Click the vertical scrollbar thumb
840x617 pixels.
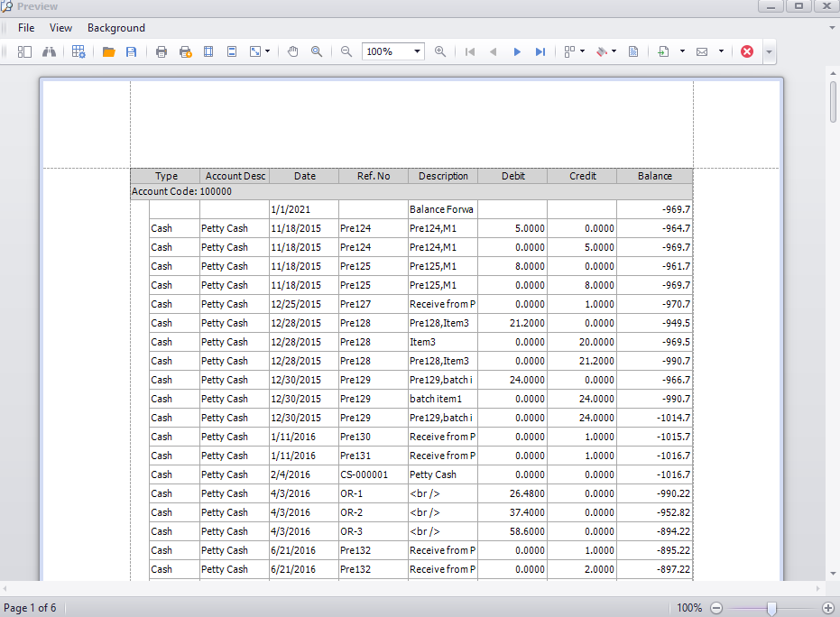pyautogui.click(x=833, y=102)
